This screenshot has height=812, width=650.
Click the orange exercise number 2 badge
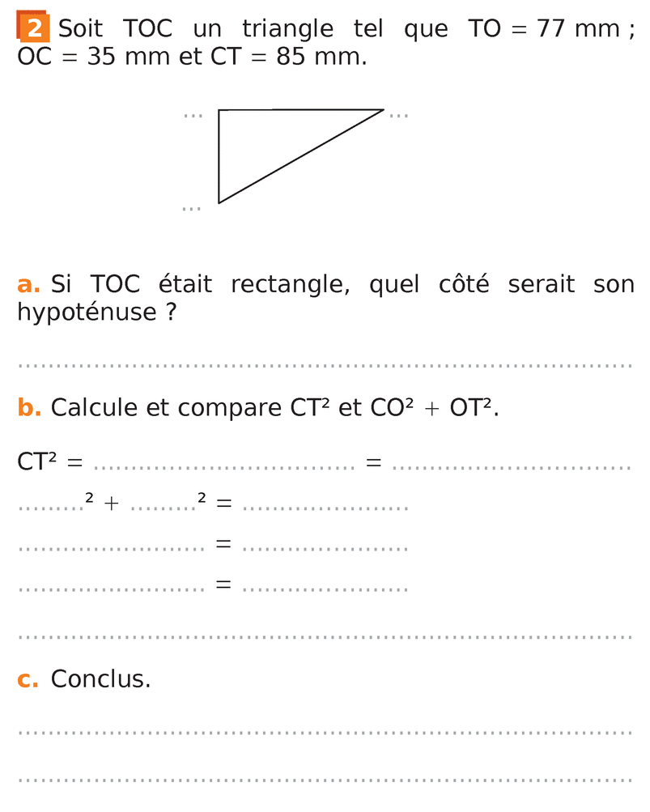point(32,28)
